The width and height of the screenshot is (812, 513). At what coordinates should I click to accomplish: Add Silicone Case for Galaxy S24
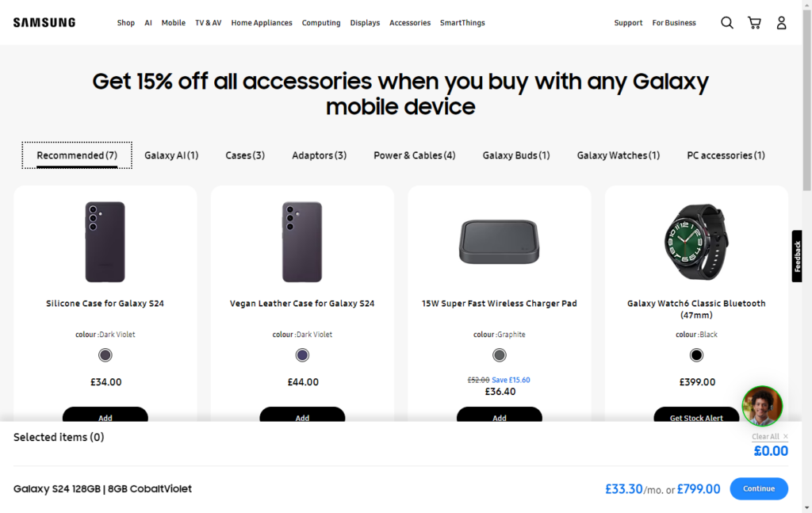[x=105, y=415]
